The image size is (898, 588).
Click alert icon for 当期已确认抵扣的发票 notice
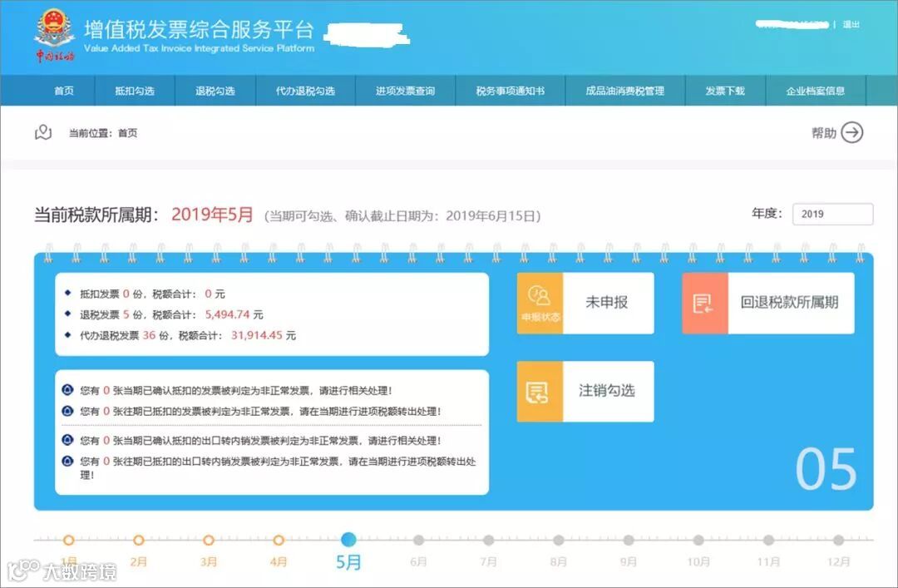(67, 390)
